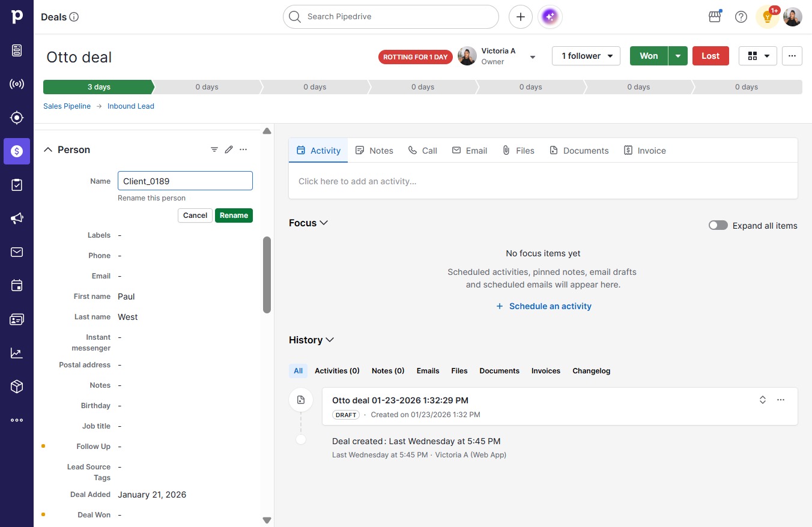This screenshot has width=812, height=527.
Task: Click the Person section filter icon
Action: tap(214, 149)
